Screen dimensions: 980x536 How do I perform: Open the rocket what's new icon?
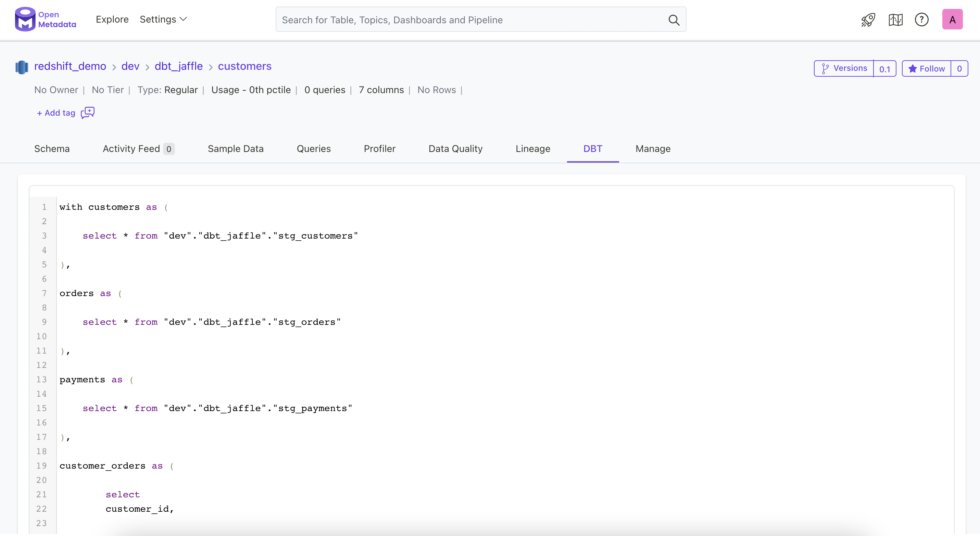click(x=868, y=20)
